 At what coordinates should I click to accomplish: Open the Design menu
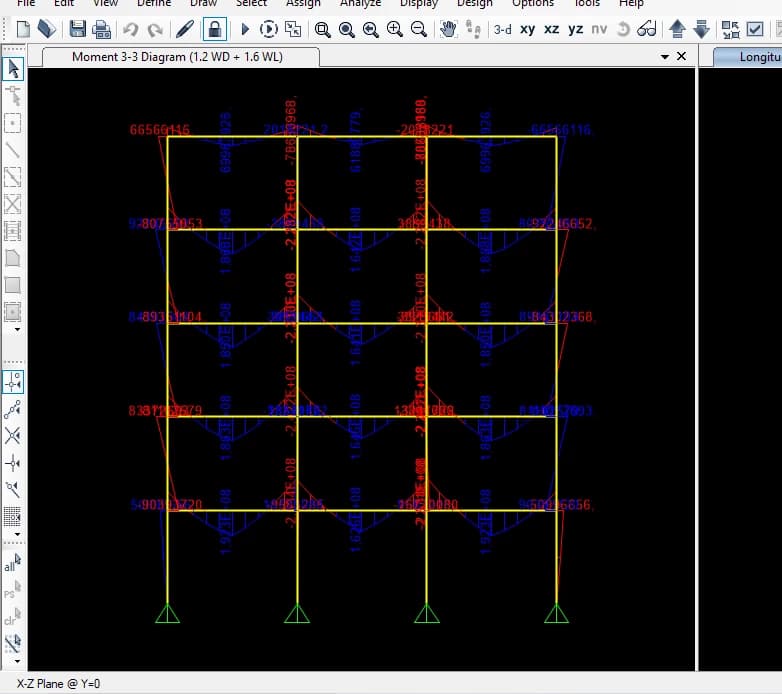(475, 3)
